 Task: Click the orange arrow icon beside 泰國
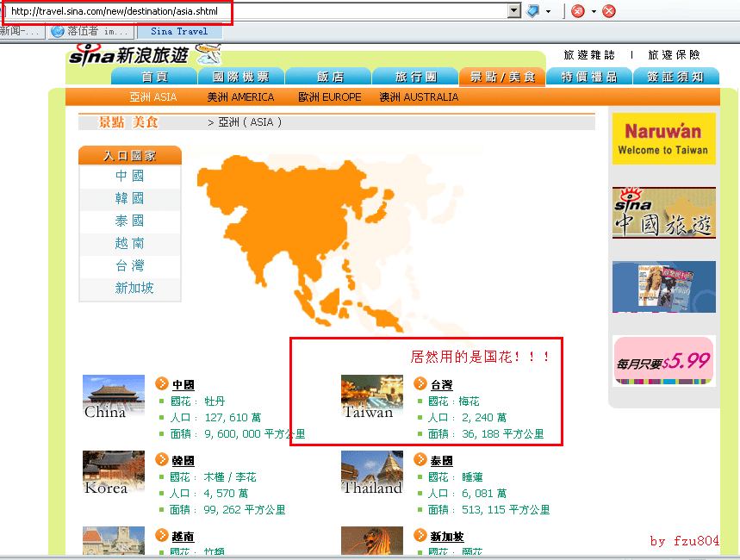click(x=420, y=459)
